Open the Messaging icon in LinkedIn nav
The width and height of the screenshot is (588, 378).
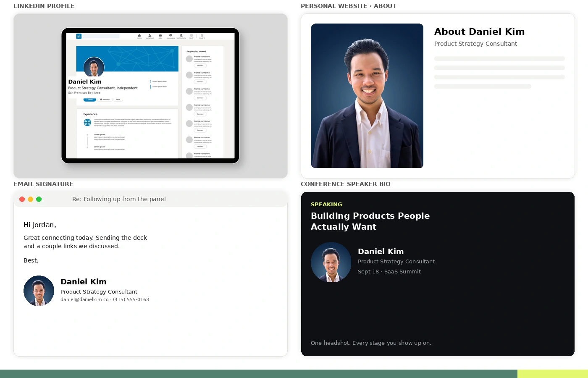point(171,37)
